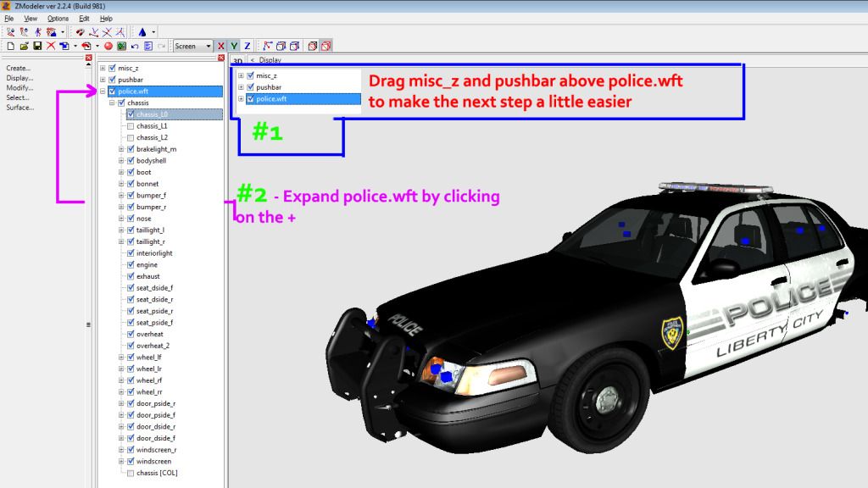The height and width of the screenshot is (488, 868).
Task: Open the Options menu
Action: coord(58,19)
